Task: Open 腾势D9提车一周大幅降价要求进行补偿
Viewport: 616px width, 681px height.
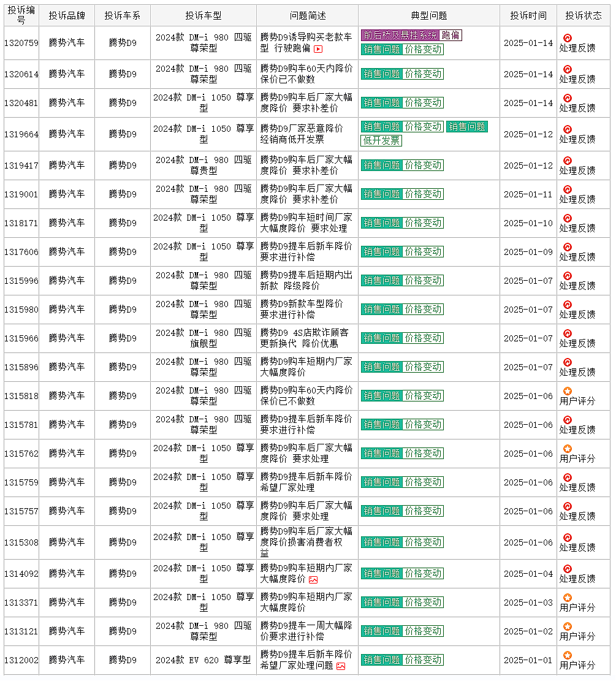Action: [x=306, y=631]
